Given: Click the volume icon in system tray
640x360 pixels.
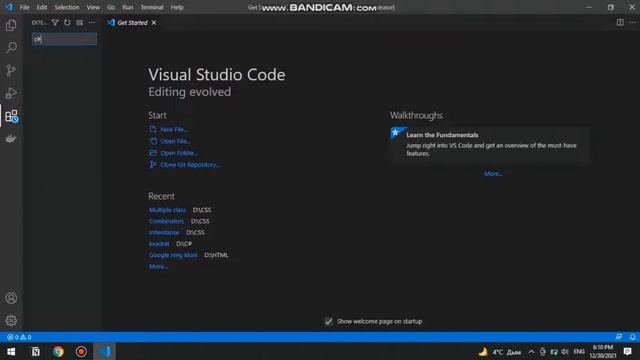Looking at the screenshot, I should (565, 351).
